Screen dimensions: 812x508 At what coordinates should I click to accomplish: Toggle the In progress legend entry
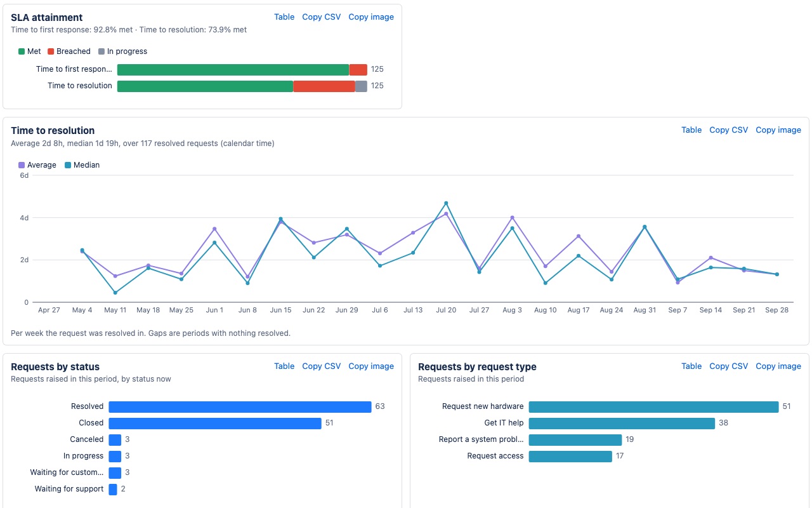click(122, 51)
